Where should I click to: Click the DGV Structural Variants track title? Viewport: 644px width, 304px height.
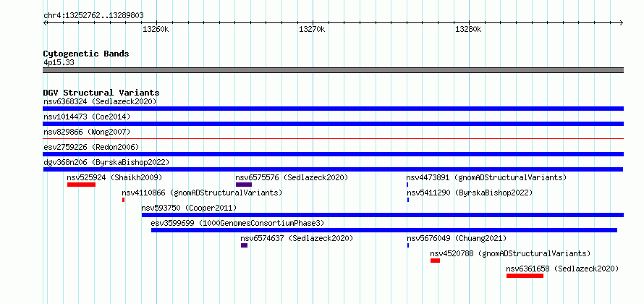[x=101, y=93]
